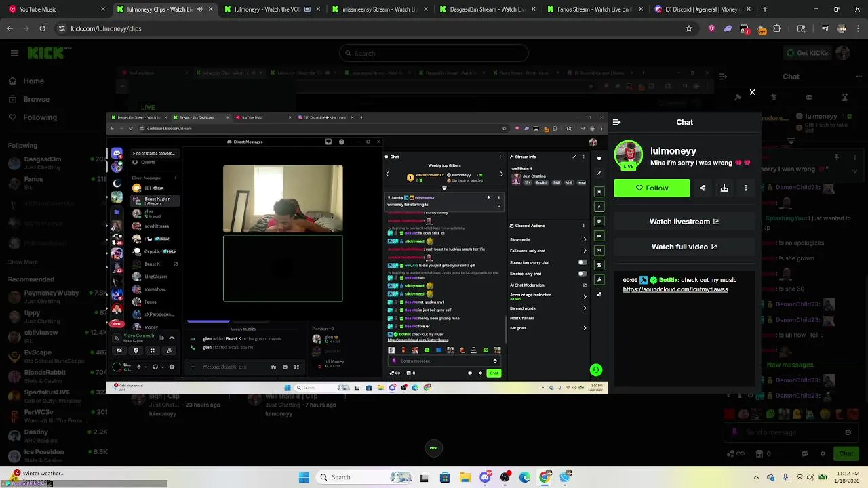This screenshot has width=868, height=488.
Task: Go to the Kick logo homepage
Action: [x=50, y=53]
